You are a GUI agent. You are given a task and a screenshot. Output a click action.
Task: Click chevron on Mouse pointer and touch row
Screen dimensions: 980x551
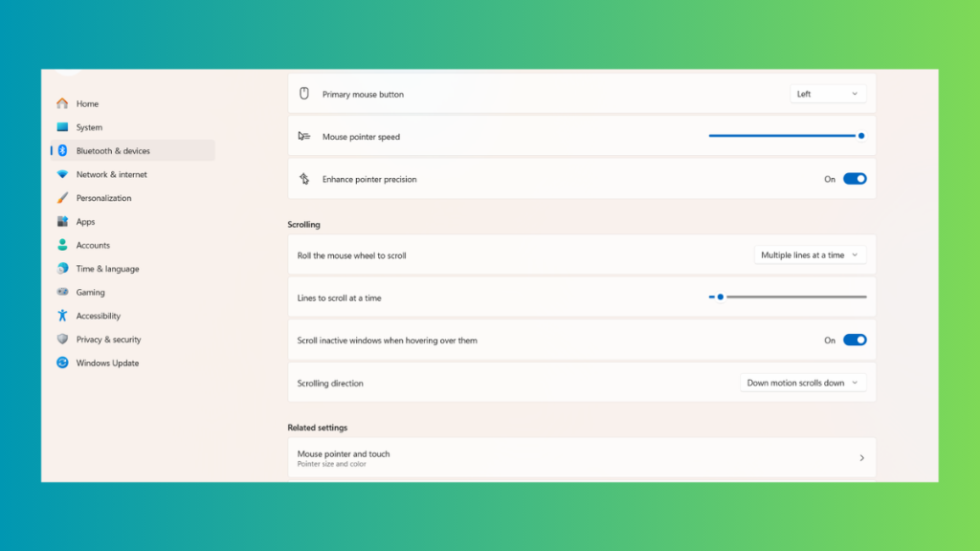862,458
